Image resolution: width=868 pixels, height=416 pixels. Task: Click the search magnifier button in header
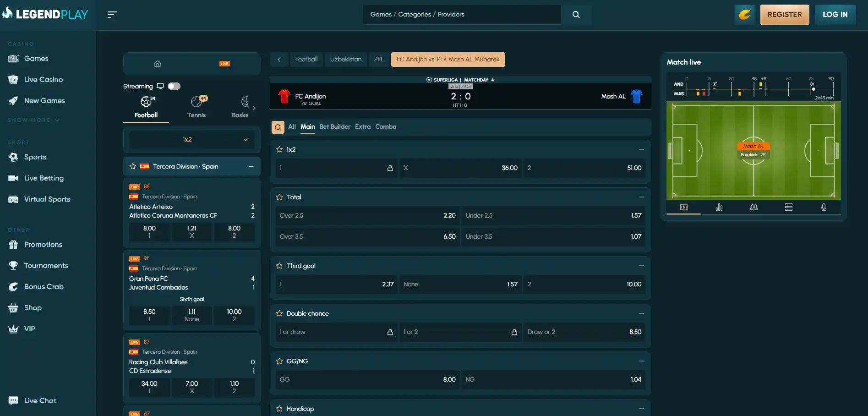coord(576,15)
